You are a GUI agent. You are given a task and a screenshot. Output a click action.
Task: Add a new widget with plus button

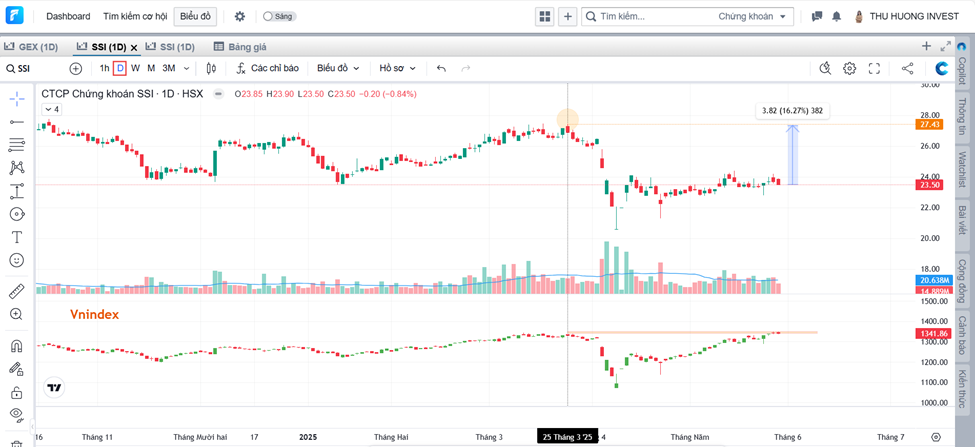point(568,17)
